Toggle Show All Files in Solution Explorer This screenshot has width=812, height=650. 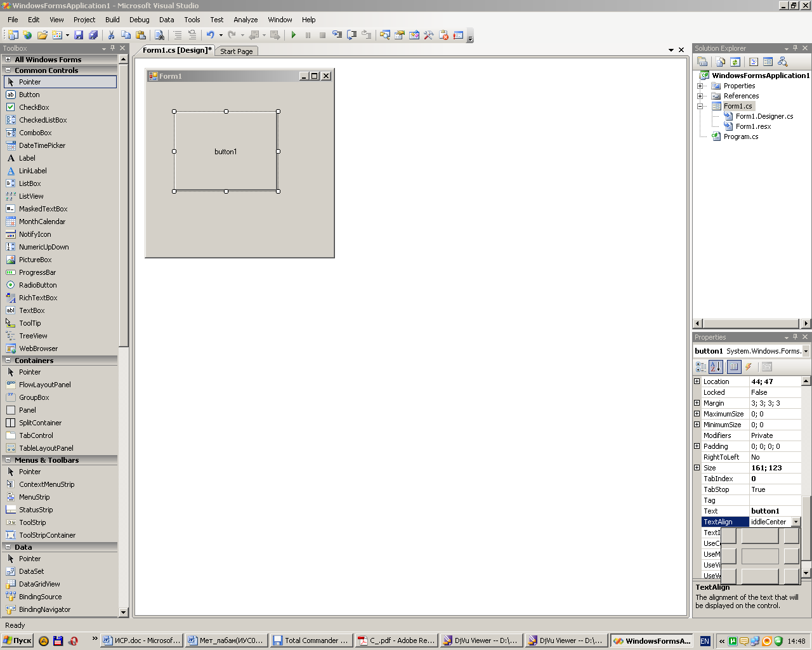coord(721,62)
